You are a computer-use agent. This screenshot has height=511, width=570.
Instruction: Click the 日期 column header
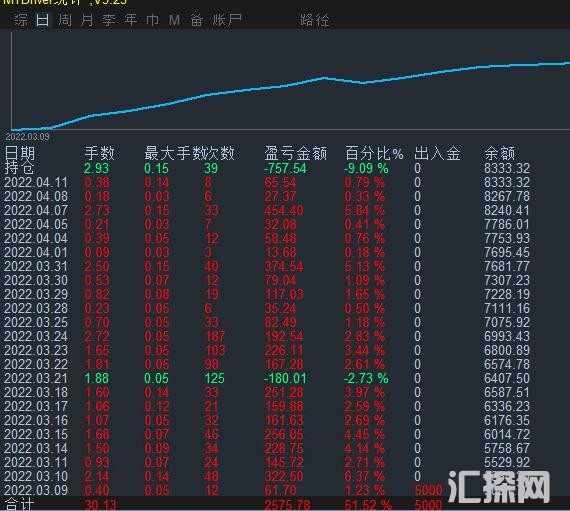pyautogui.click(x=20, y=153)
